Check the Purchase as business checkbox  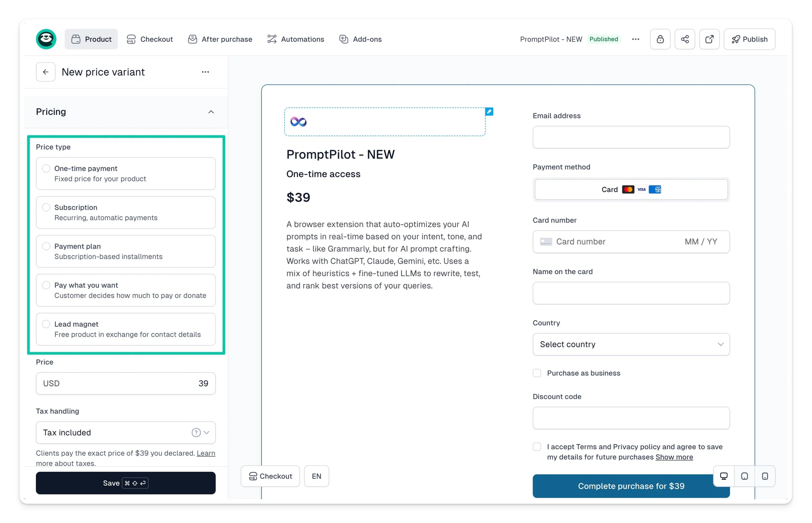pos(537,373)
